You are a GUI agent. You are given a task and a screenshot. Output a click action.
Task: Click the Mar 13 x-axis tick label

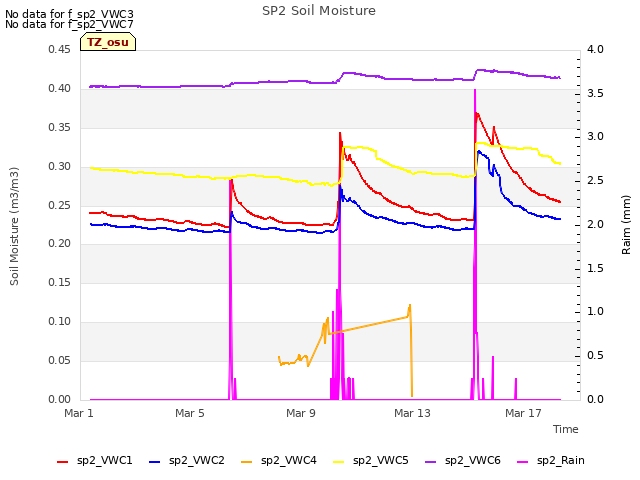point(412,413)
